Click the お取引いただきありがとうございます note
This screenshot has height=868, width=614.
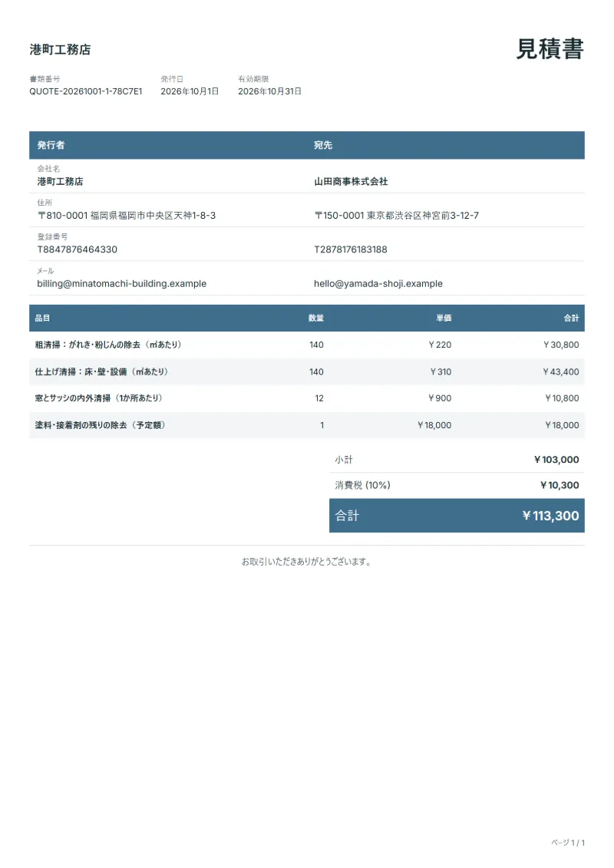coord(307,561)
